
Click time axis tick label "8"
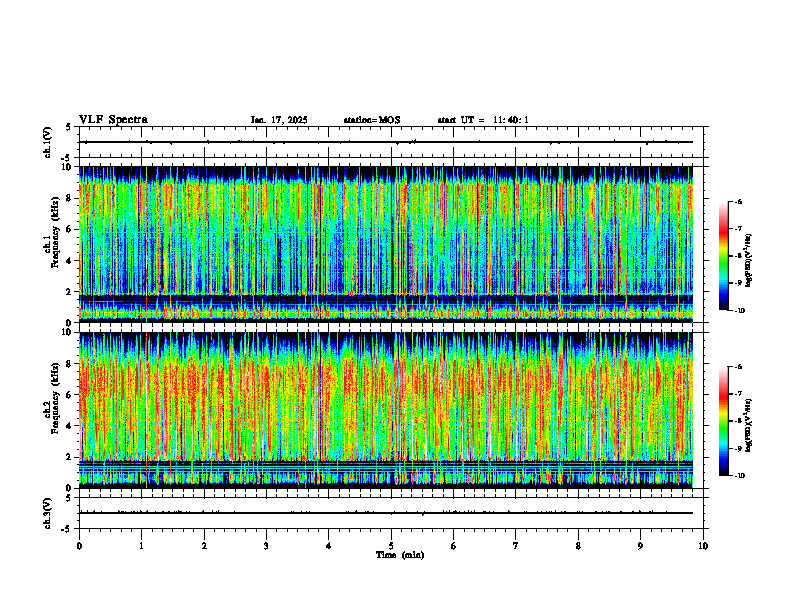point(578,546)
